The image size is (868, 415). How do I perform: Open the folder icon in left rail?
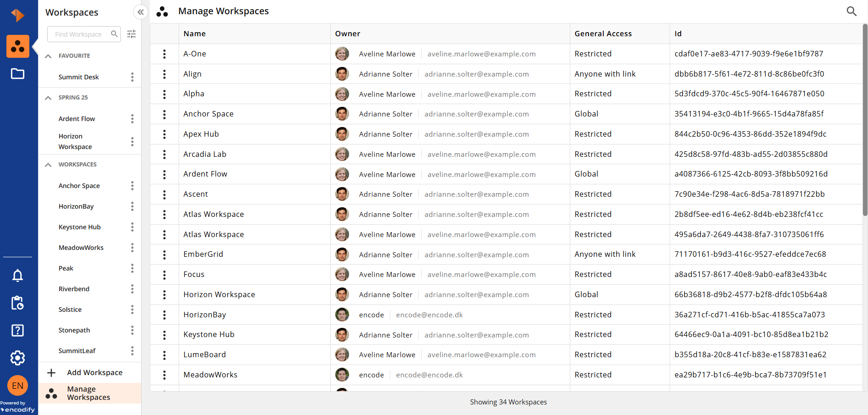point(18,74)
